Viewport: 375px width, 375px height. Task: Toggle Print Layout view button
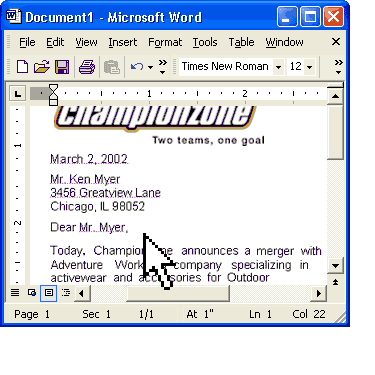[49, 293]
